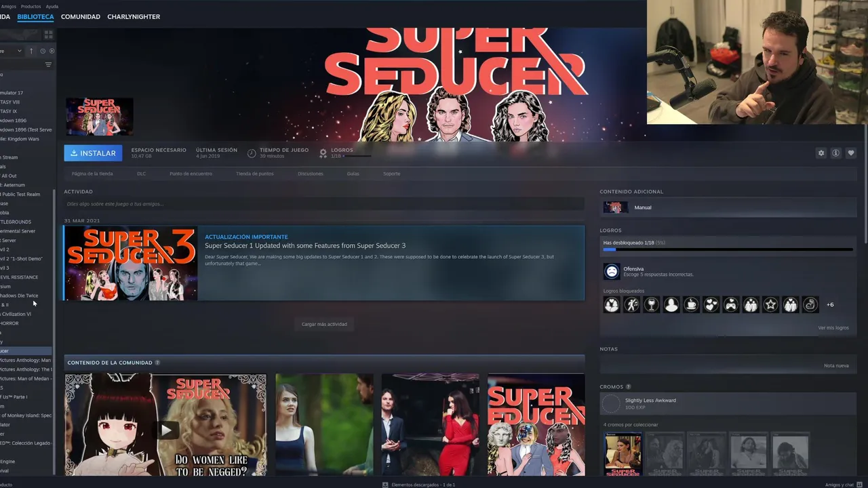
Task: Select 'Colección Legado' game in sidebar
Action: pyautogui.click(x=26, y=443)
